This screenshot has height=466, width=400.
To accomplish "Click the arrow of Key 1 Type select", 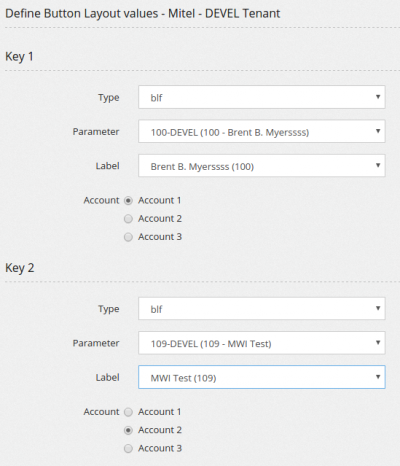I will [x=378, y=97].
